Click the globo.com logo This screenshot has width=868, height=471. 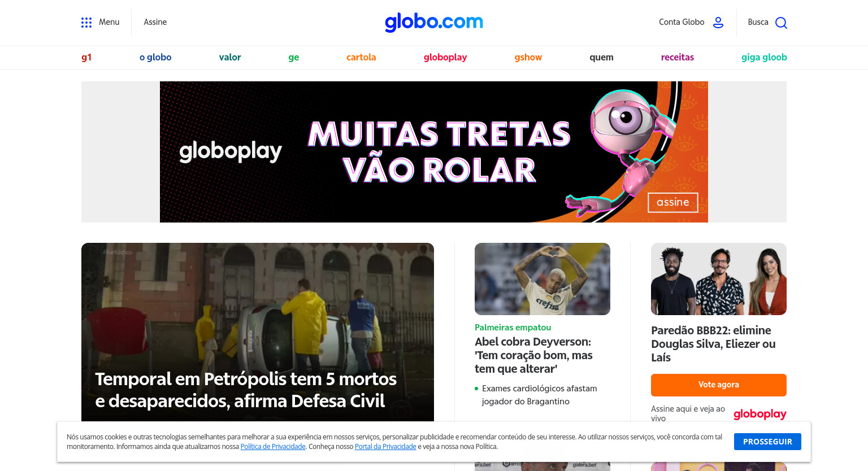434,22
